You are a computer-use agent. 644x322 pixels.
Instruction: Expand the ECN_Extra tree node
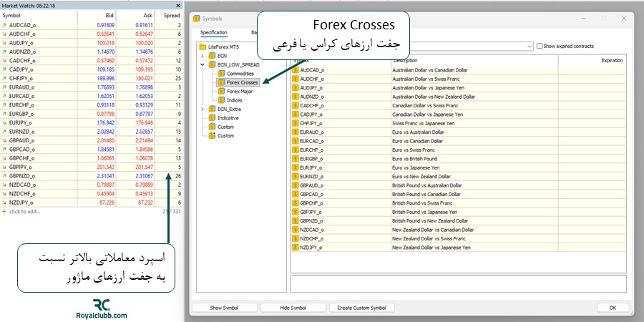point(203,109)
